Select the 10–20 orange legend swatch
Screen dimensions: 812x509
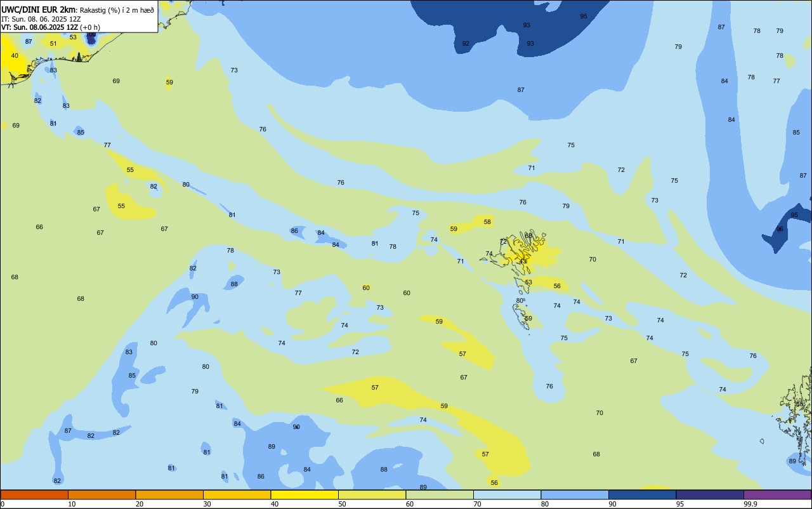[x=101, y=494]
